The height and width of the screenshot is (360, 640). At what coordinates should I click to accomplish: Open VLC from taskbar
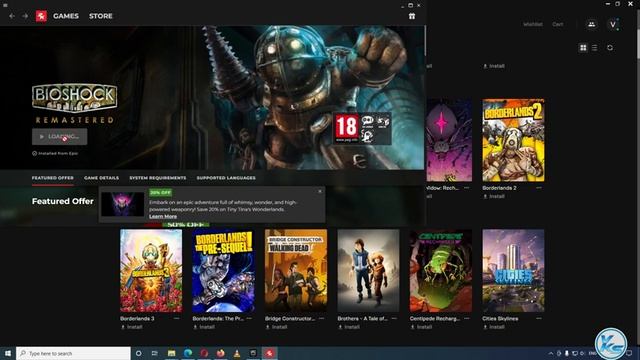[237, 353]
